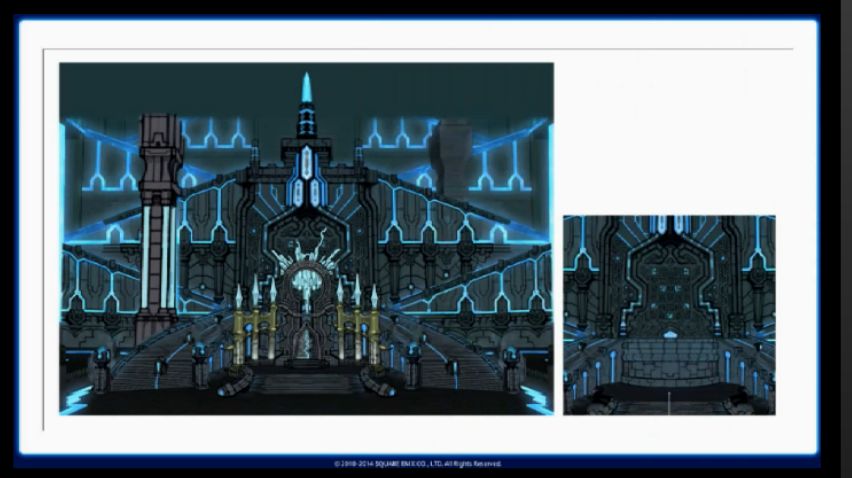The height and width of the screenshot is (478, 852).
Task: Click the triple glowing windows below the spire
Action: click(x=306, y=180)
